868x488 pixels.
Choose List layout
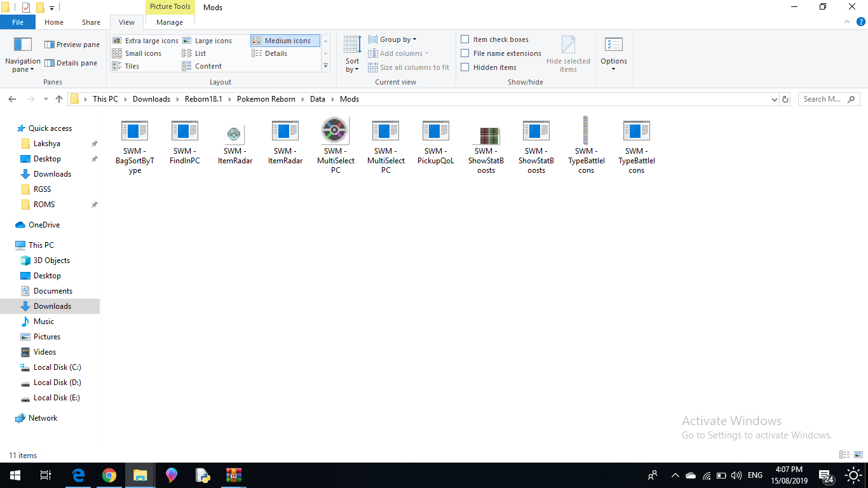(x=194, y=53)
